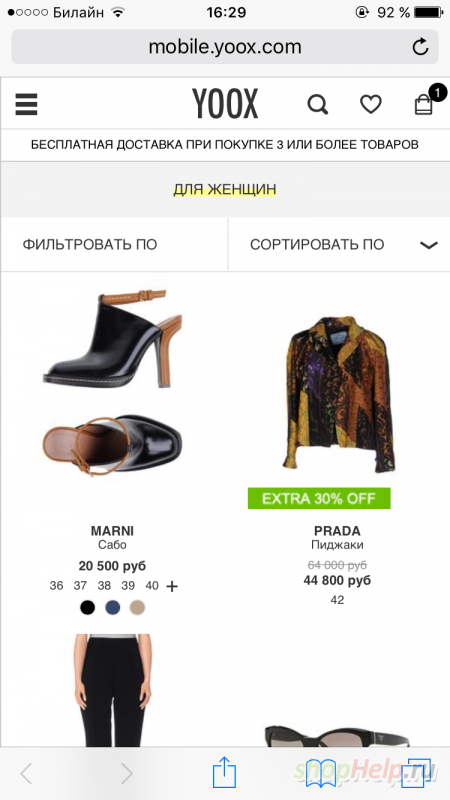Show open Safari tabs

[x=416, y=773]
